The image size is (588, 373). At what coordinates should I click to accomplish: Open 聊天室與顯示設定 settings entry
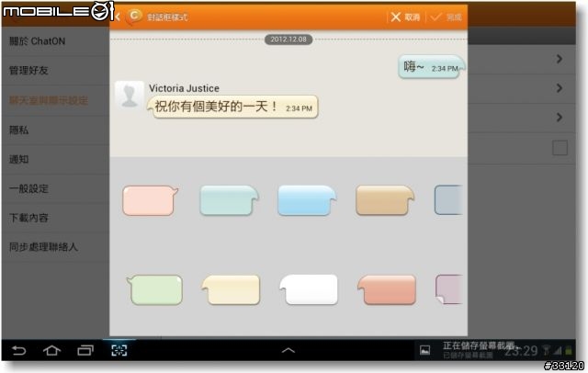(x=55, y=100)
